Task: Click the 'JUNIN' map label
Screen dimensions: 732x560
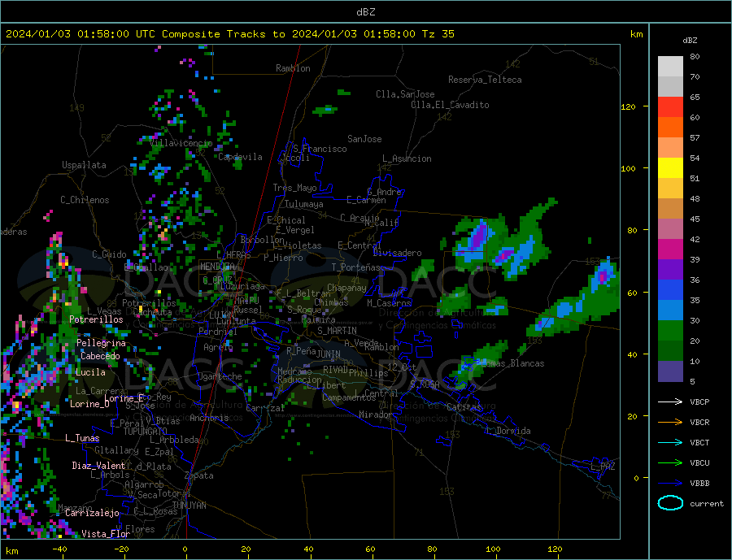Action: pyautogui.click(x=329, y=354)
